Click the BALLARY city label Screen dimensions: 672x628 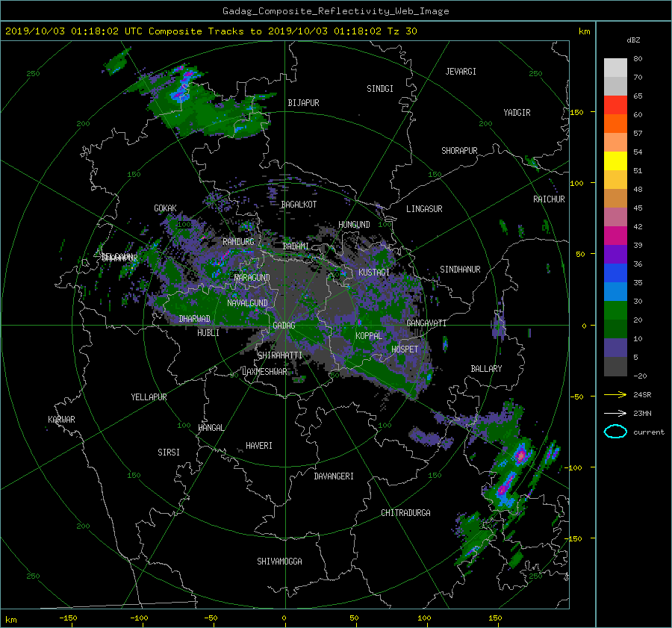pos(486,369)
